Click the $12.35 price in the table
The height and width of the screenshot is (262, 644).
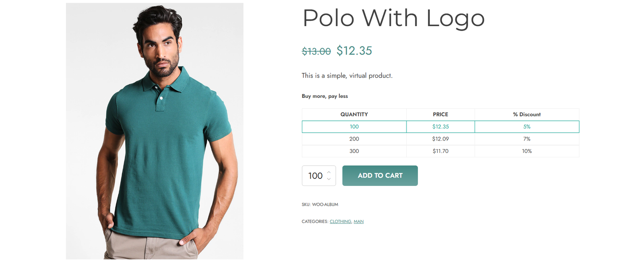coord(440,126)
